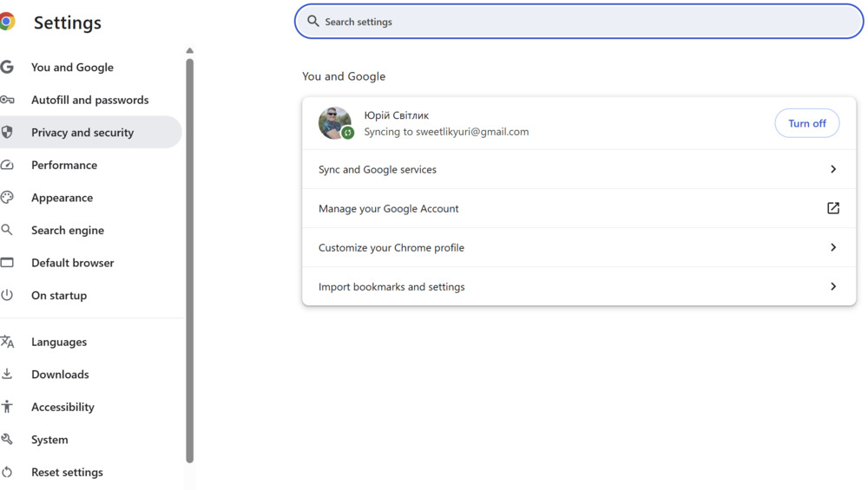Click the shield icon for Privacy and security
This screenshot has width=868, height=490.
point(7,132)
